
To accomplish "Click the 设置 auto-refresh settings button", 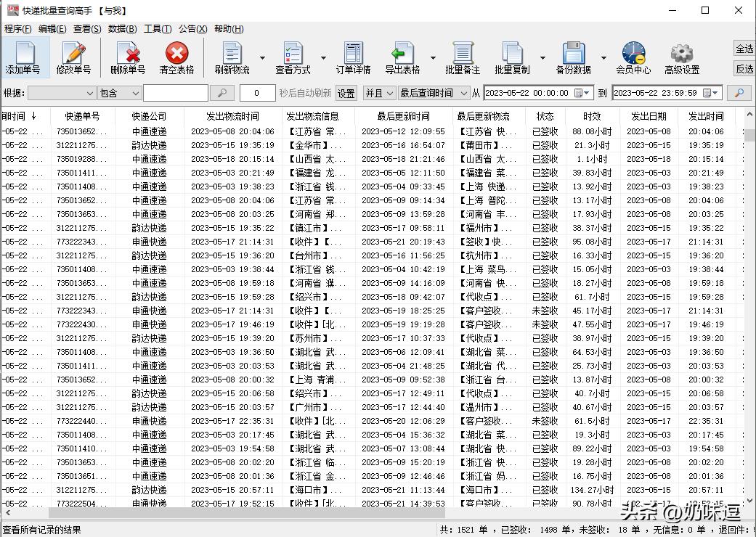I will 346,93.
